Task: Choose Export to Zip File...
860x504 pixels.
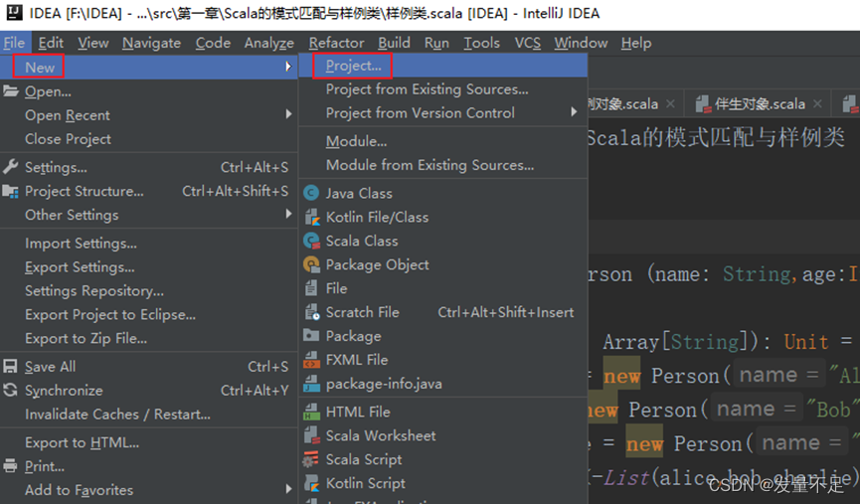Action: [148, 338]
